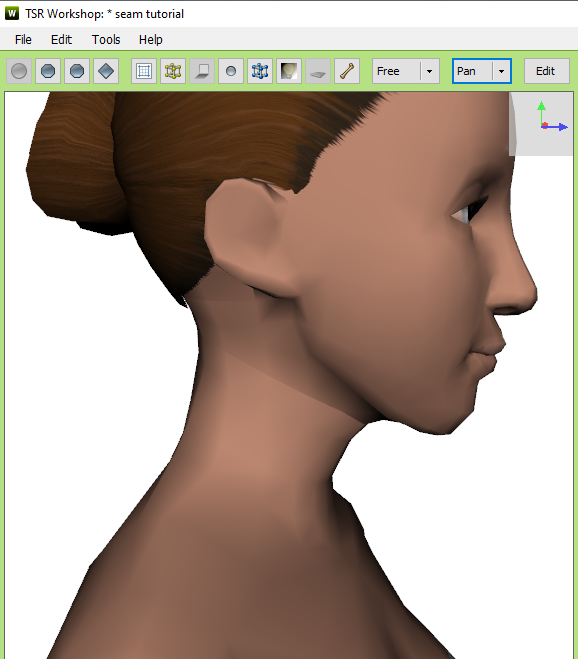Click the gray floor shadow icon

coord(202,71)
